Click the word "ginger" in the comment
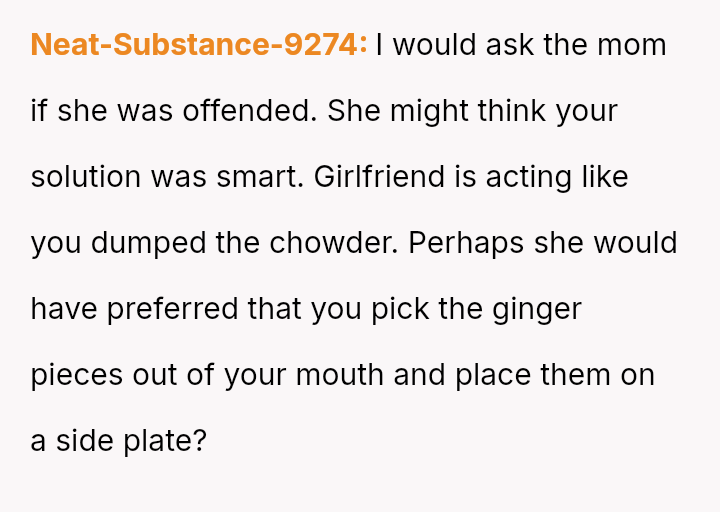The width and height of the screenshot is (720, 512). 538,309
